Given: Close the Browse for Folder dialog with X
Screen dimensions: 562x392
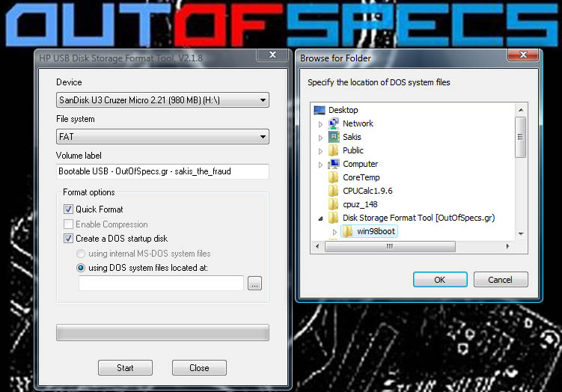Looking at the screenshot, I should click(x=523, y=55).
